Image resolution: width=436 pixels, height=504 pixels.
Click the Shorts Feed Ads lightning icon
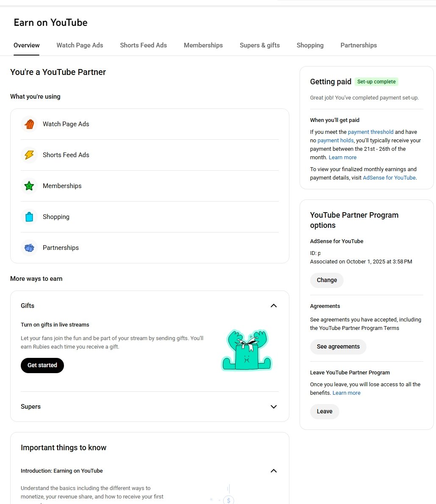click(x=29, y=155)
